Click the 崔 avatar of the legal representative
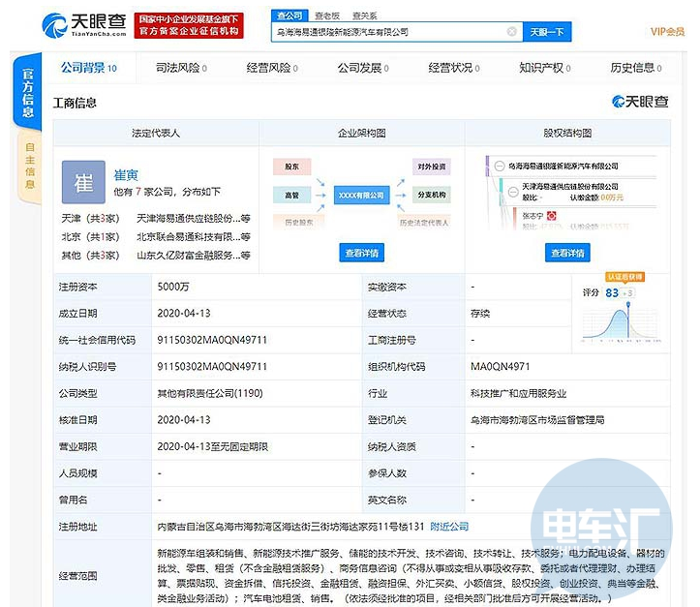Image resolution: width=700 pixels, height=607 pixels. [82, 181]
